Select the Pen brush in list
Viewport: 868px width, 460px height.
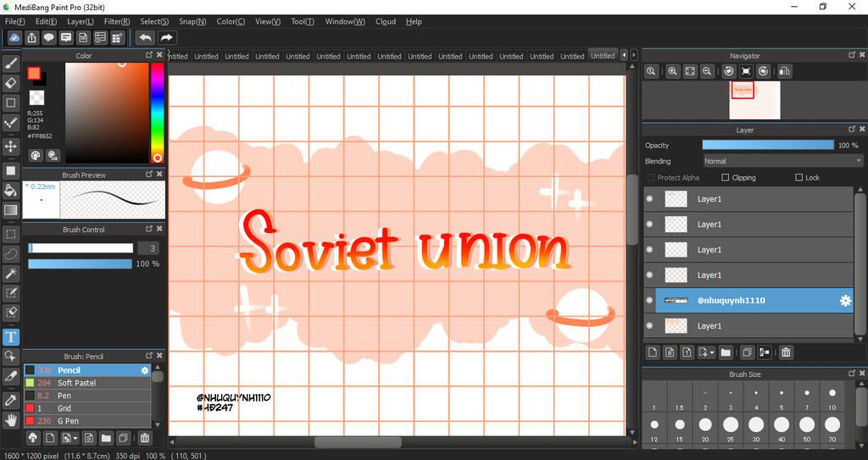point(87,396)
